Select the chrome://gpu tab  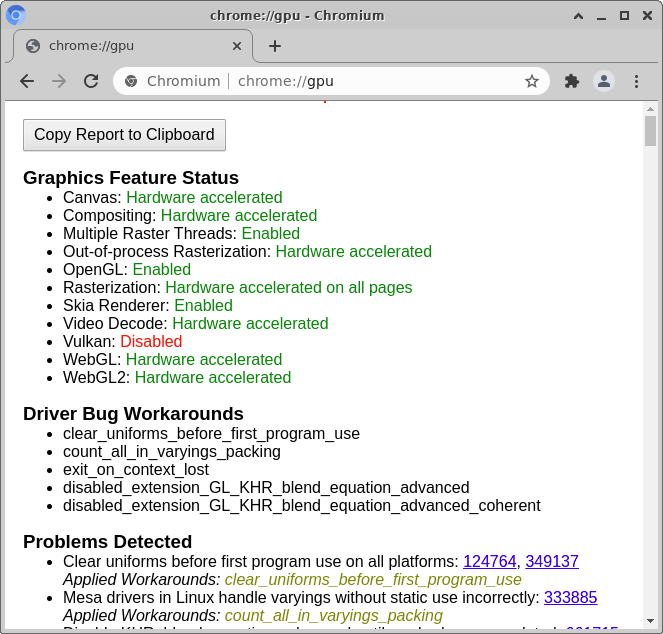132,46
